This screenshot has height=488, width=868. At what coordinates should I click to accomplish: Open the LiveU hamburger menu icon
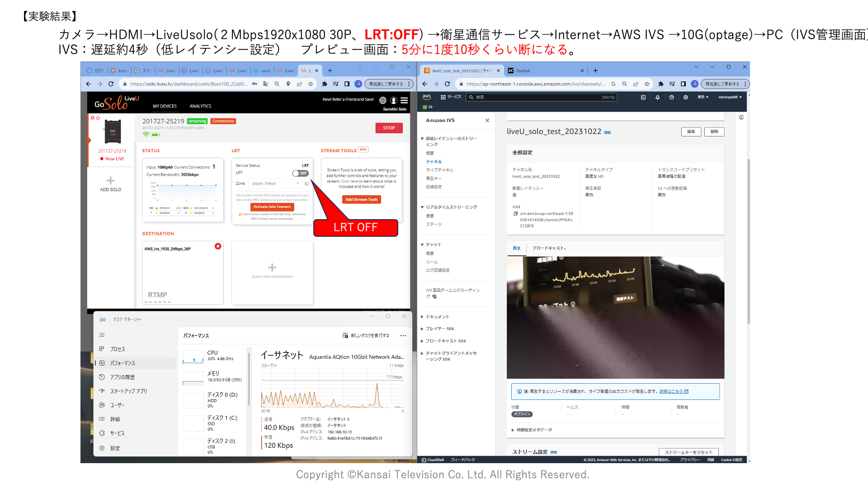coord(404,100)
